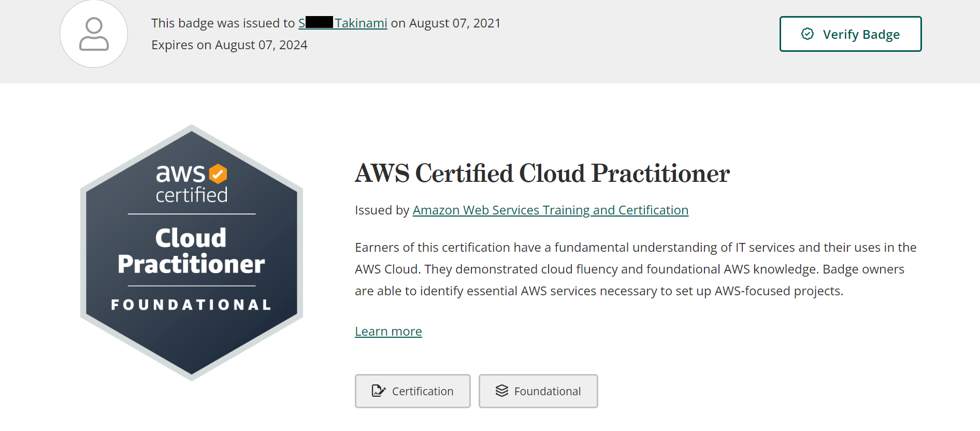Follow the Learn more link

click(388, 332)
